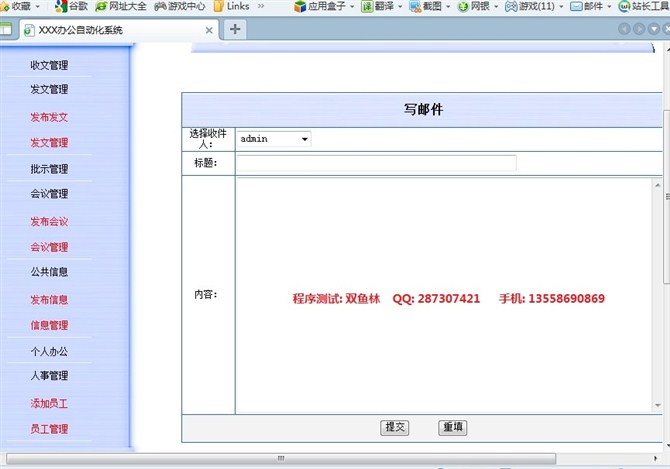Screen dimensions: 670x469
Task: Click the red 发布发文 link
Action: 49,117
